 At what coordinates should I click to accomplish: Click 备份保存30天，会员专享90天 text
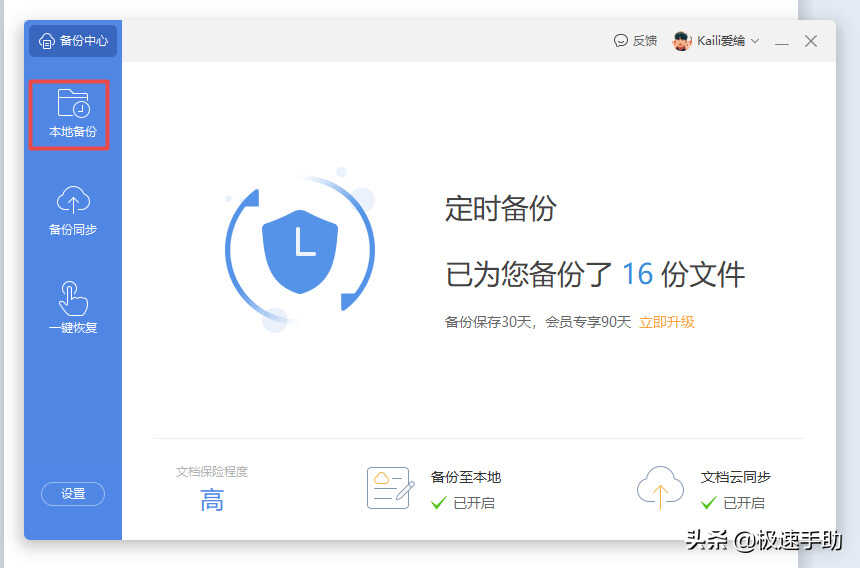click(538, 322)
